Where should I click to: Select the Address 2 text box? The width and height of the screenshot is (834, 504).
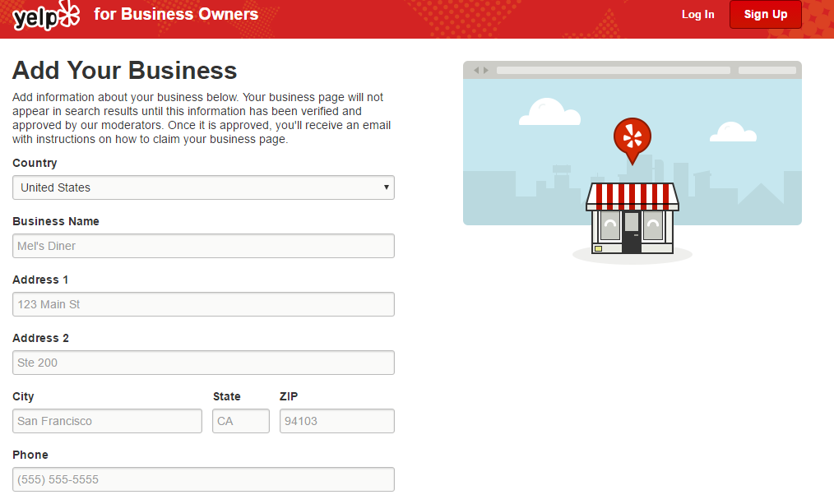point(203,363)
